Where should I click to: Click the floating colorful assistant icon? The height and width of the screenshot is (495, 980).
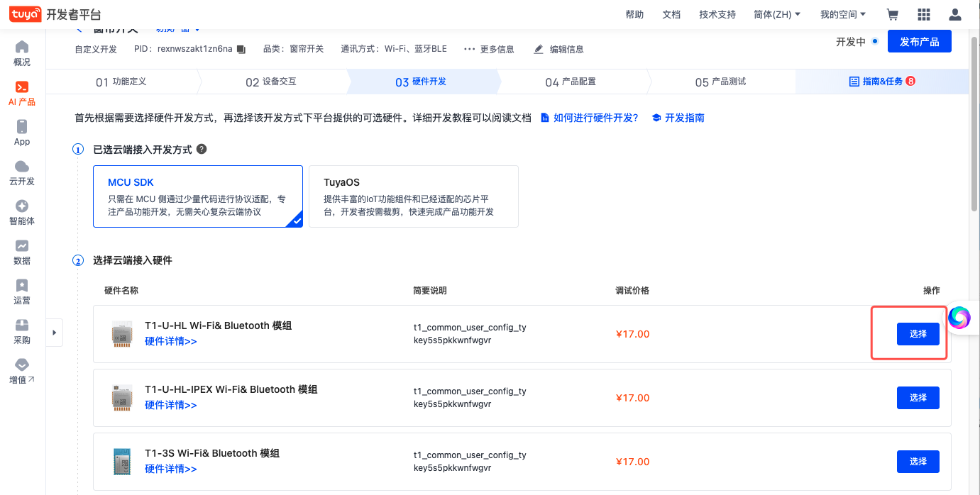coord(959,317)
